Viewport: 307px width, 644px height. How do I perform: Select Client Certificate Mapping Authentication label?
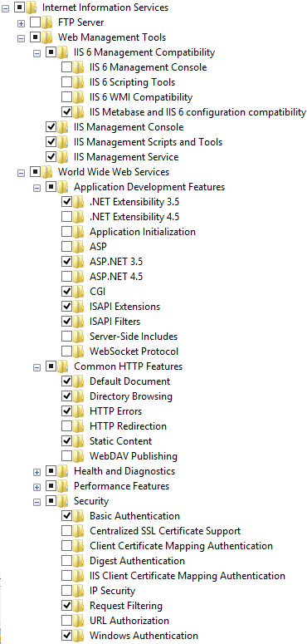(181, 546)
